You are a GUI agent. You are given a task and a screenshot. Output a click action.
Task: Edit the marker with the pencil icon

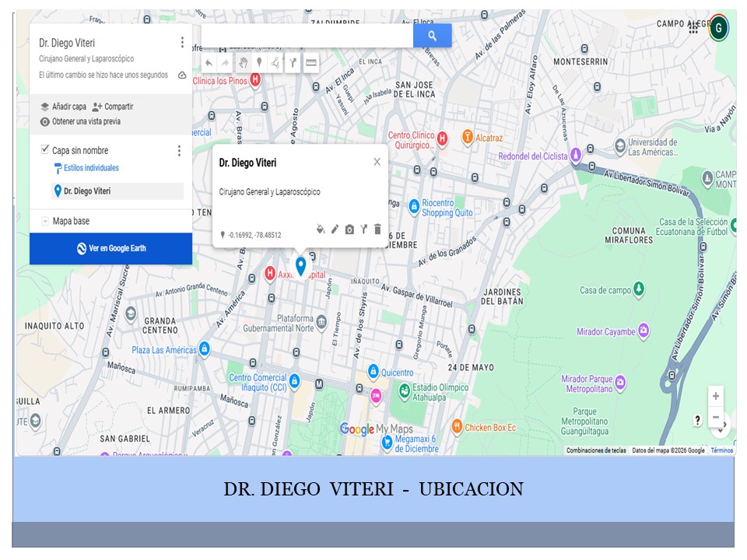[x=335, y=229]
